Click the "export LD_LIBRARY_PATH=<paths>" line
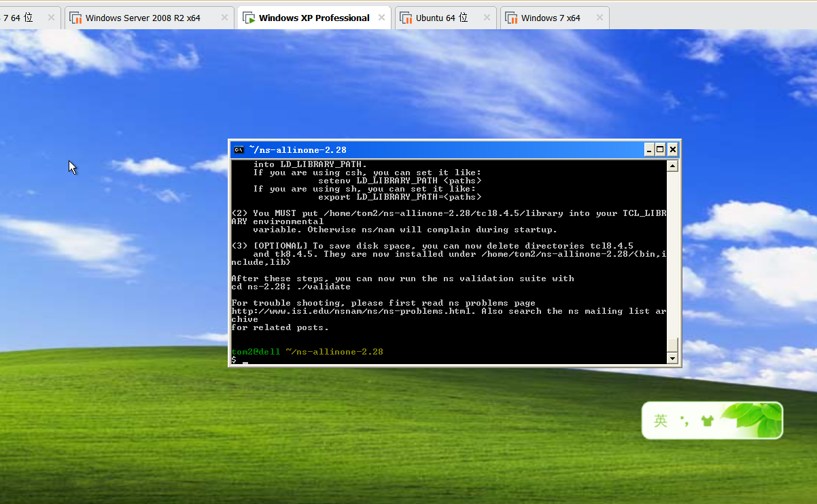This screenshot has width=817, height=504. (x=400, y=197)
